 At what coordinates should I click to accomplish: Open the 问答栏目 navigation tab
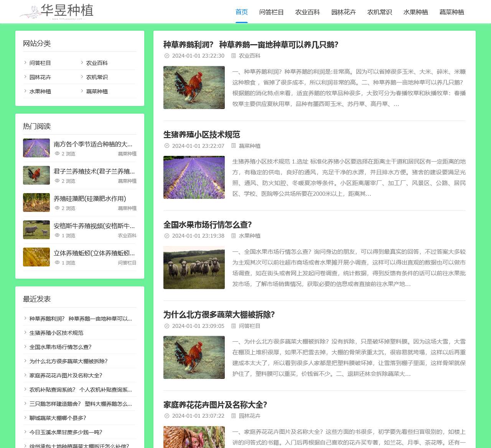tap(272, 12)
